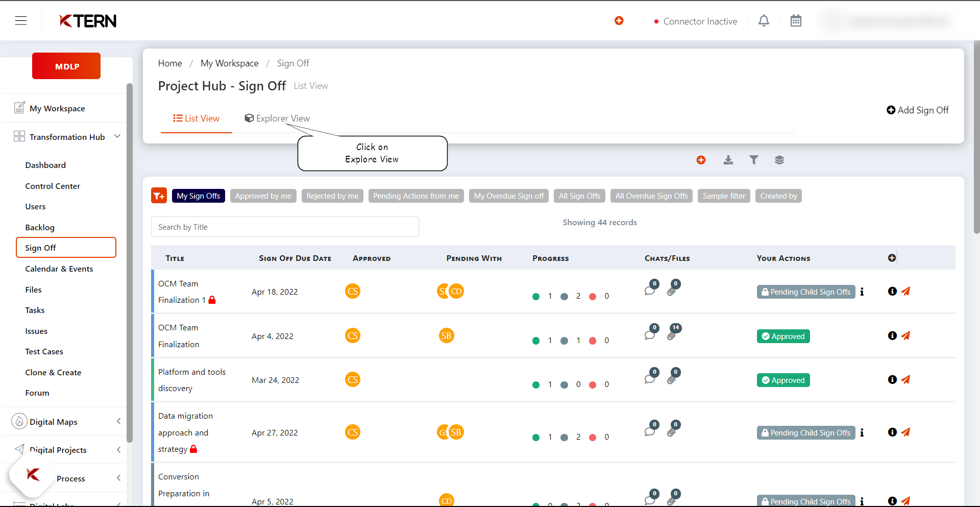Send OCM Team Finalization 1 via paper plane icon
The image size is (980, 507).
coord(905,291)
